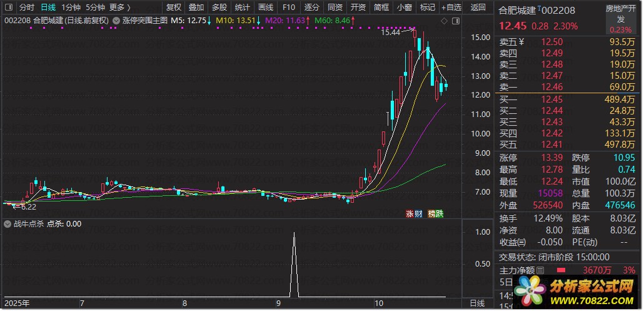
Task: Click the diamond icon above the chart
Action: tap(444, 21)
